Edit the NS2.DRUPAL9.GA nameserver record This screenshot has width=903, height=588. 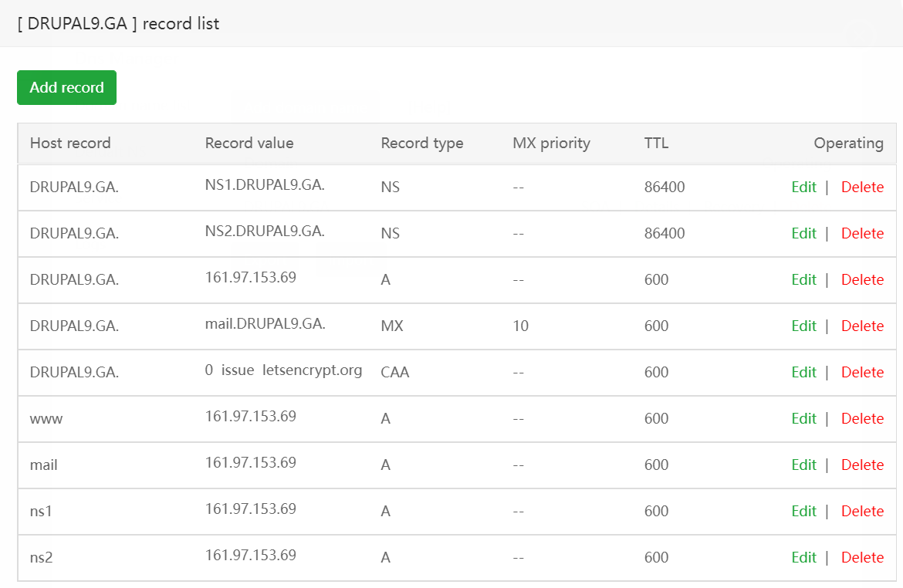803,233
